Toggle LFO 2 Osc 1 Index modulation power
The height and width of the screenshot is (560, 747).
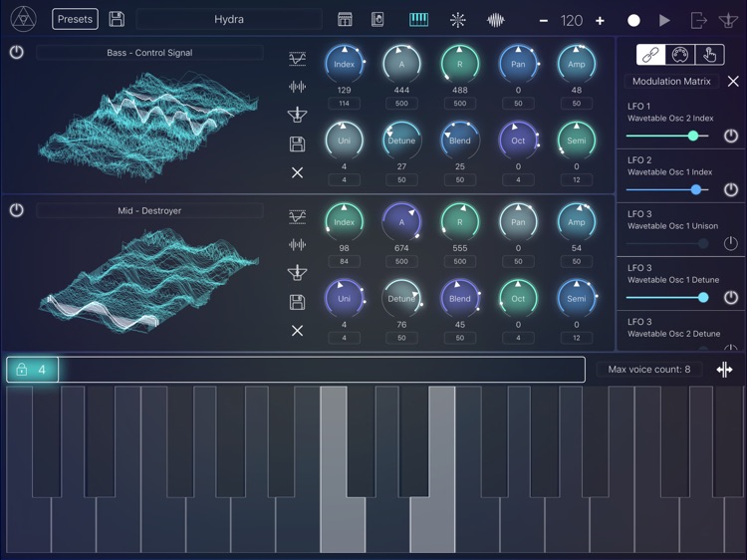tap(731, 189)
